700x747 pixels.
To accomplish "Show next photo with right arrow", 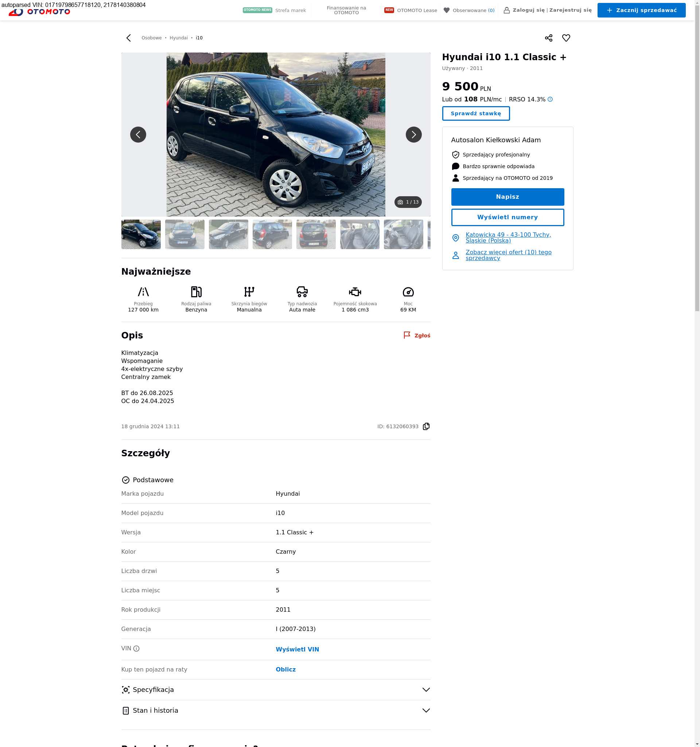I will coord(413,135).
